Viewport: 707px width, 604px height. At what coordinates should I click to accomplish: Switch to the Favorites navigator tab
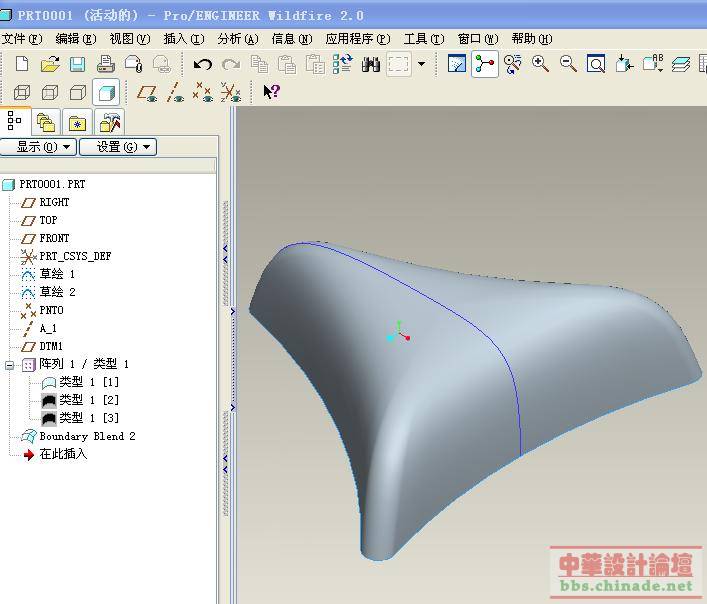[x=77, y=123]
